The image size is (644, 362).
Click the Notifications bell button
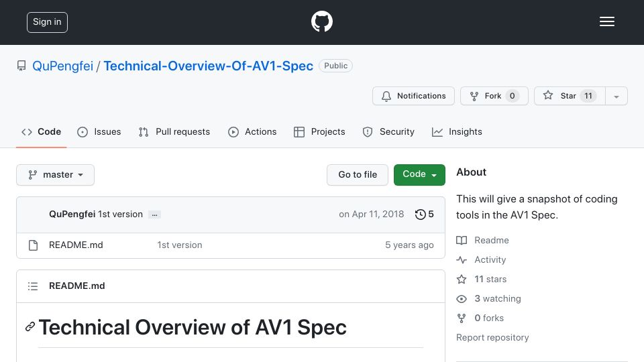click(x=413, y=96)
